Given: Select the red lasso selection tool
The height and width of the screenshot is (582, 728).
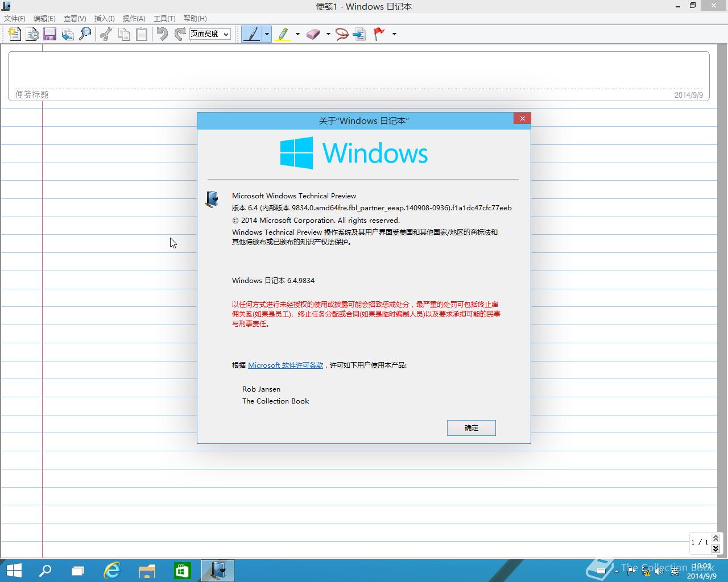Looking at the screenshot, I should click(342, 34).
